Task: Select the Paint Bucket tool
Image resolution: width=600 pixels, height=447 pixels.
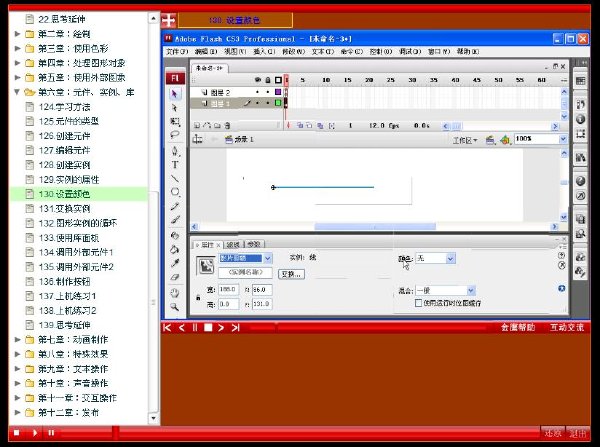Action: click(175, 249)
